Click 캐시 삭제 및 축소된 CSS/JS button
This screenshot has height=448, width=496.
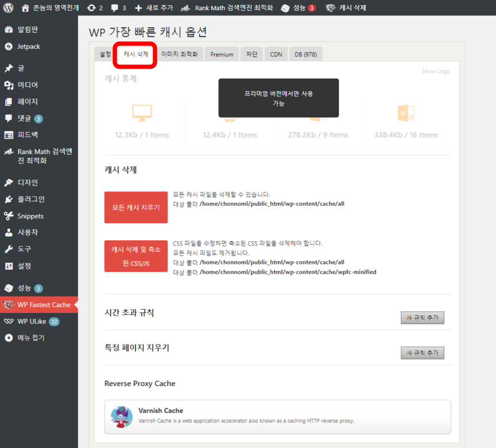[x=136, y=256]
